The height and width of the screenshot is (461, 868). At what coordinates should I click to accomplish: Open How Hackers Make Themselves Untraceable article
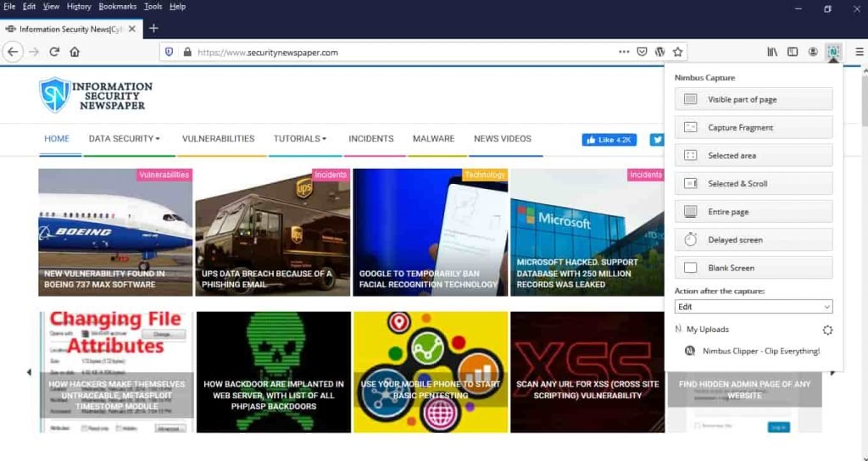pos(116,372)
